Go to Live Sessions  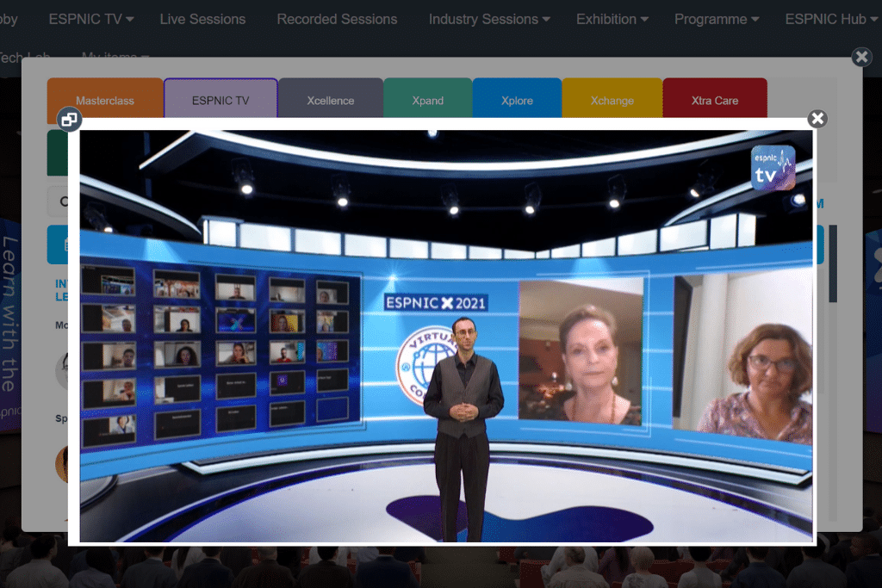click(202, 19)
